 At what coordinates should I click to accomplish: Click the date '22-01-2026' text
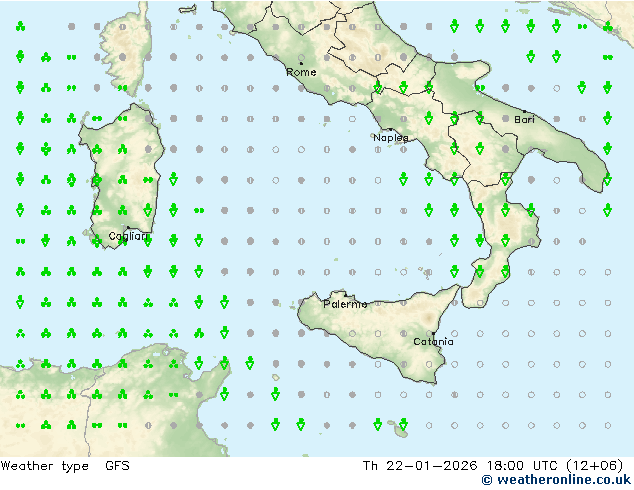(x=432, y=466)
